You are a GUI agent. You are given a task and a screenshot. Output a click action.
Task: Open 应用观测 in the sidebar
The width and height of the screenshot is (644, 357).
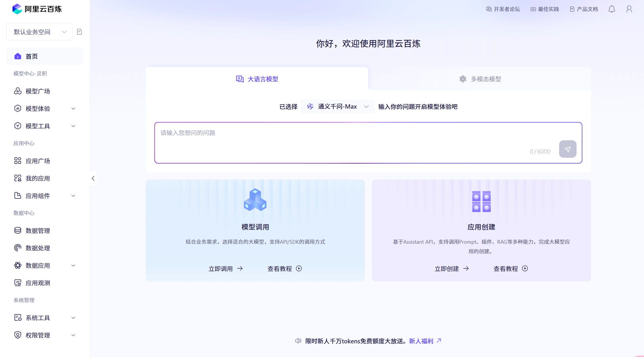pyautogui.click(x=38, y=283)
